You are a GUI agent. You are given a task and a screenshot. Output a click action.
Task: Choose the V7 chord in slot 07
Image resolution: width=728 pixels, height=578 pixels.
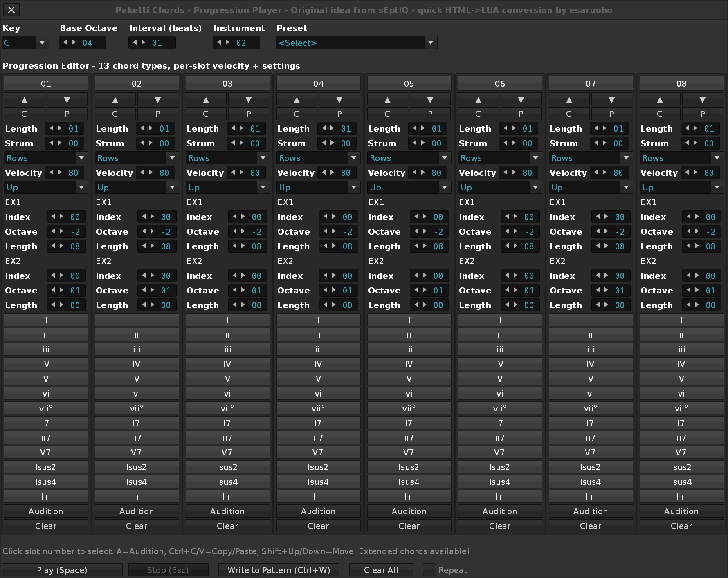[591, 452]
